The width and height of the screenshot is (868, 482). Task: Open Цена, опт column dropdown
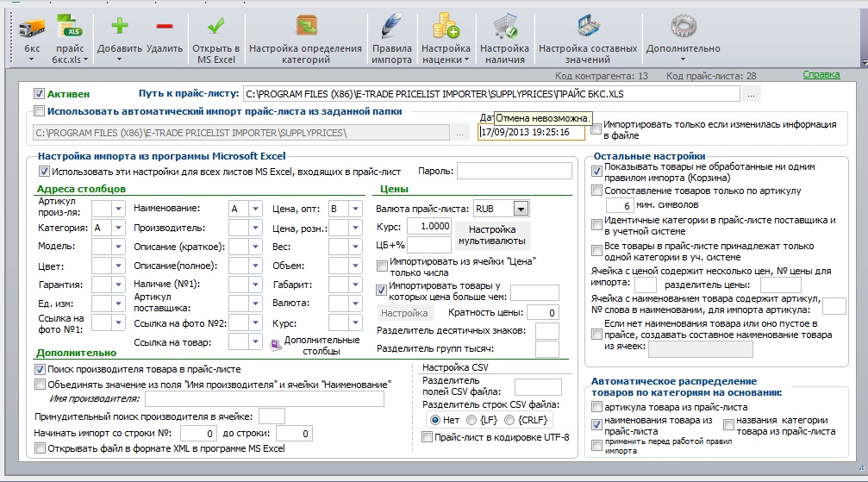click(x=355, y=209)
